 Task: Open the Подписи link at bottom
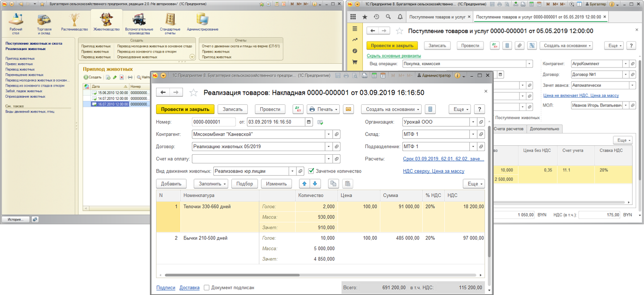[x=166, y=288]
